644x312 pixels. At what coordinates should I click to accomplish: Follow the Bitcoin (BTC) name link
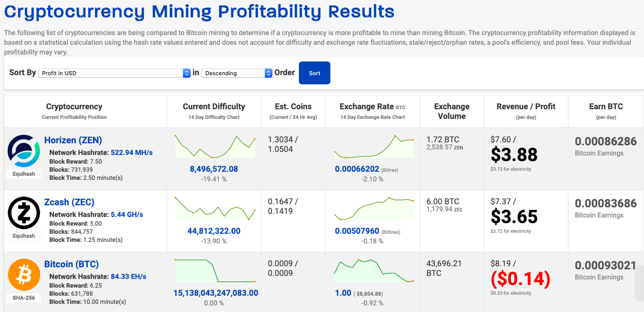coord(71,264)
